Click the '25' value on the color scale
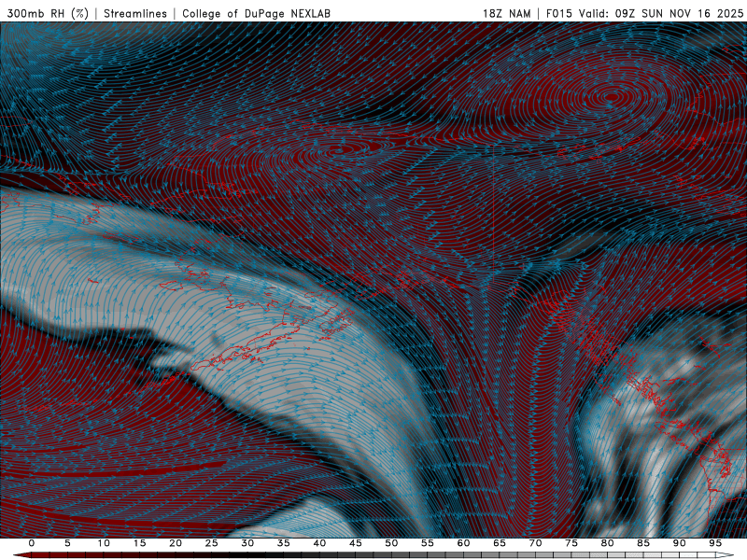 pos(212,543)
